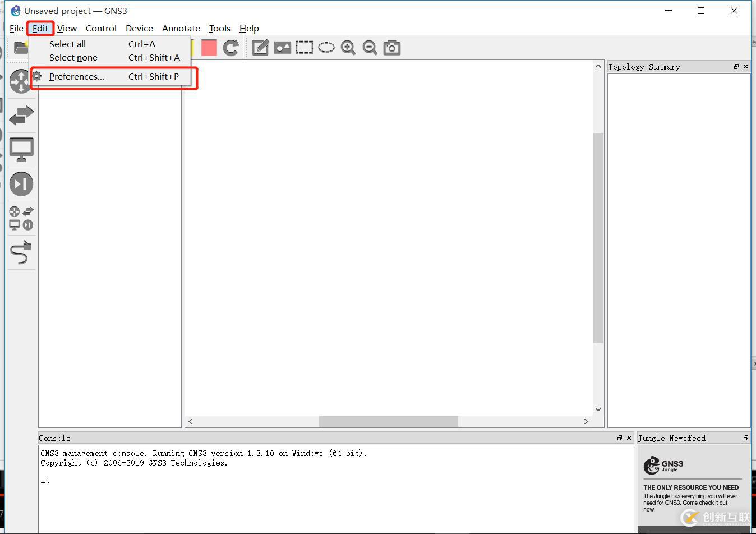This screenshot has height=534, width=756.
Task: Float the Jungle Newsfeed panel
Action: pyautogui.click(x=745, y=438)
